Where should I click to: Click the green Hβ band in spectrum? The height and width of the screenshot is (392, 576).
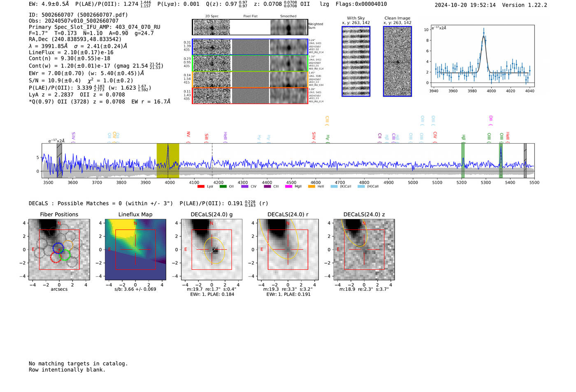point(463,160)
